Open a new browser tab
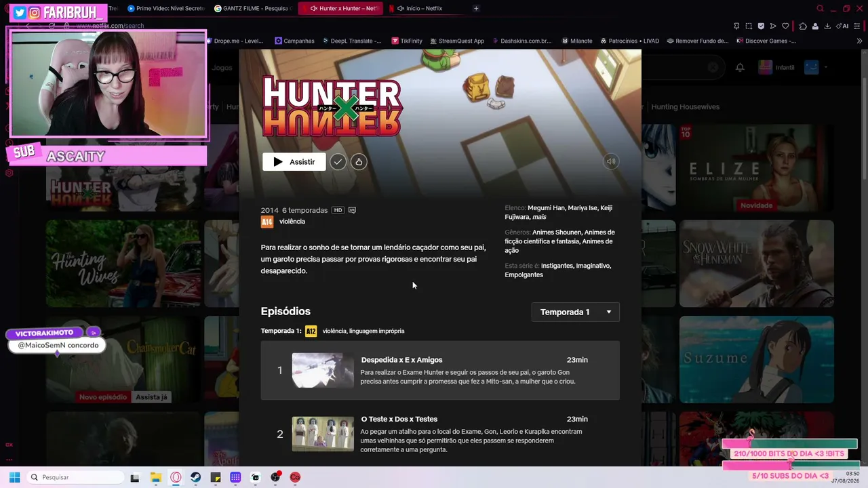Image resolution: width=868 pixels, height=488 pixels. click(x=476, y=8)
